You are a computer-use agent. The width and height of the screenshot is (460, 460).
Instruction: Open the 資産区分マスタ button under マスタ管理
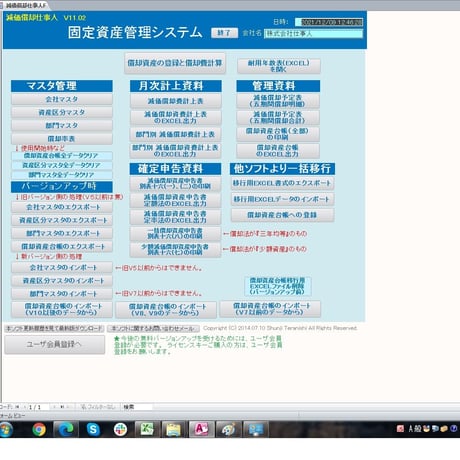pos(62,112)
